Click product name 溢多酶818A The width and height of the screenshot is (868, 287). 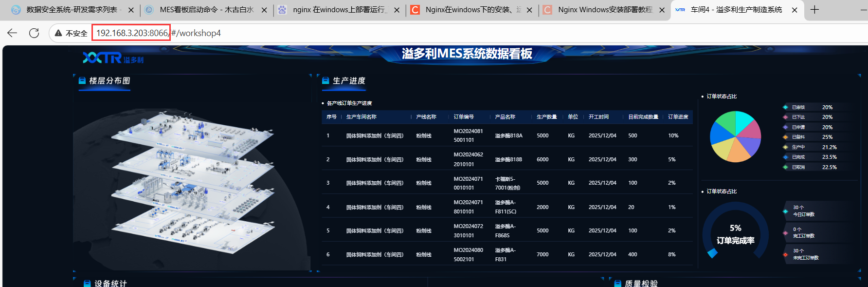[508, 136]
